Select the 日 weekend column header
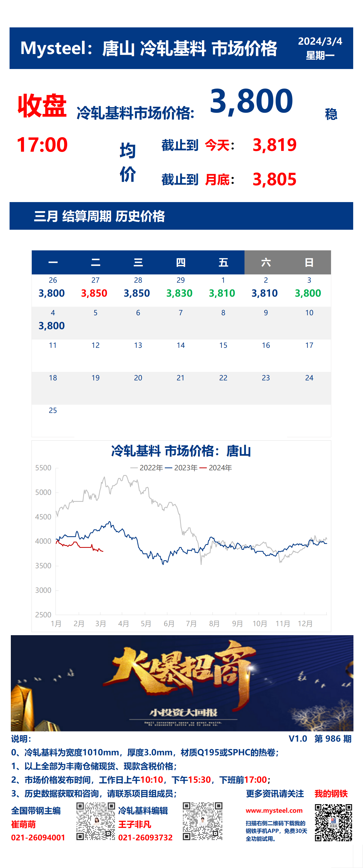Screen dimensions: 363x868 tap(309, 262)
